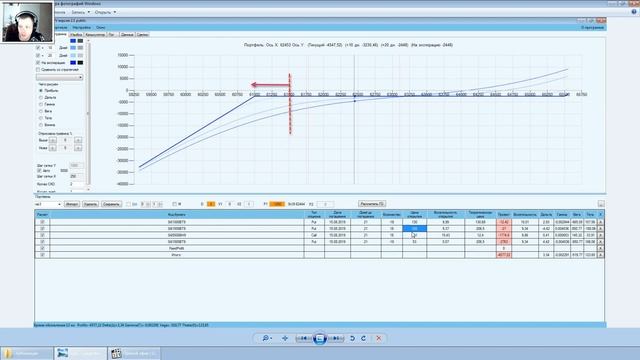This screenshot has height=360, width=640.
Task: Uncheck the Итого row checkbox
Action: [42, 255]
